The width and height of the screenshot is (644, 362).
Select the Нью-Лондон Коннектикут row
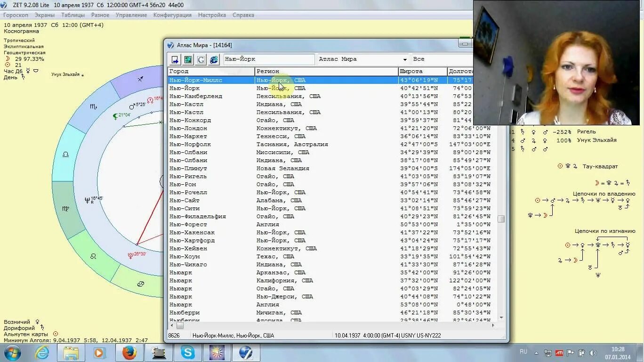pos(332,128)
